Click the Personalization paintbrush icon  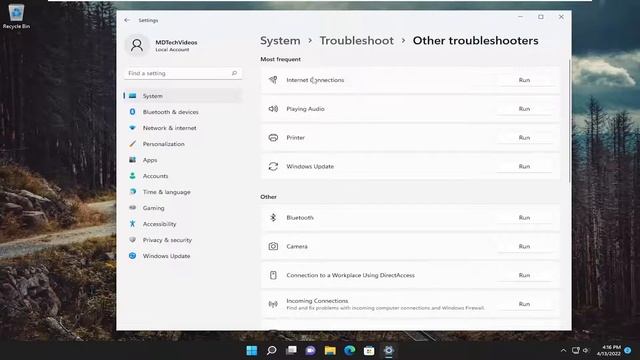click(x=133, y=144)
